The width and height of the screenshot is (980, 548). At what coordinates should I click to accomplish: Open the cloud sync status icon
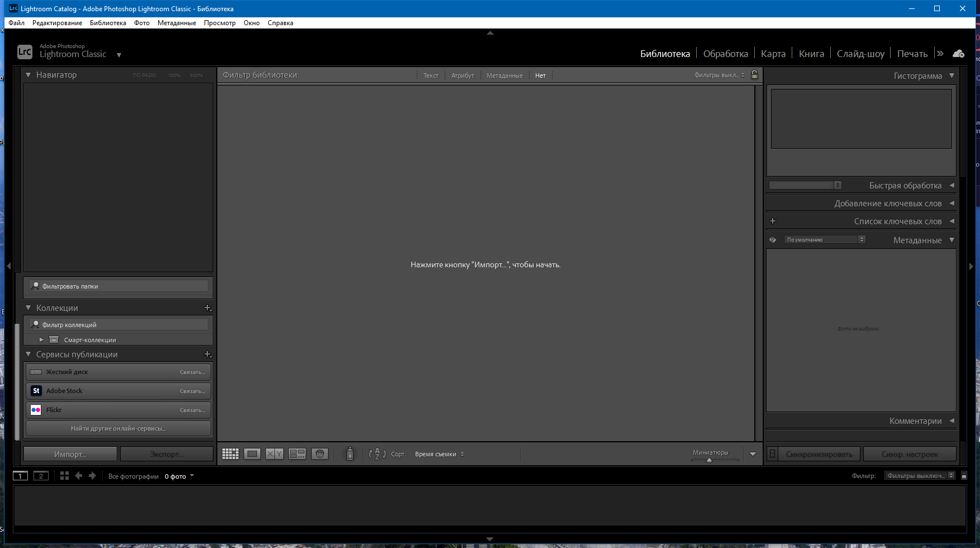[x=959, y=54]
